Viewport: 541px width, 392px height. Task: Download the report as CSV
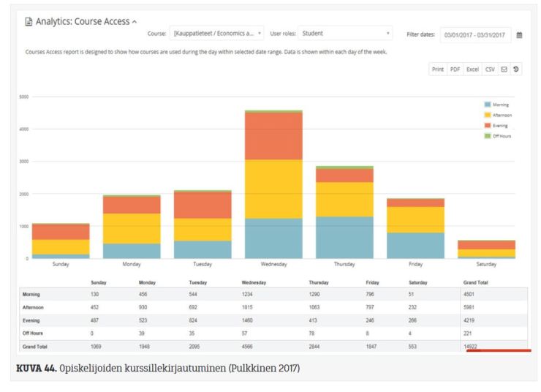click(490, 69)
